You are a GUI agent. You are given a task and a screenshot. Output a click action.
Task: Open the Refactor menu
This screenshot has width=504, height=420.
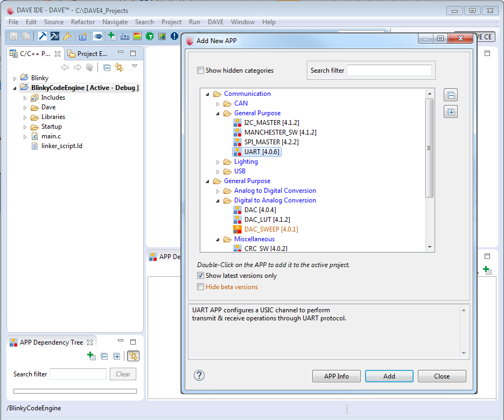[x=83, y=22]
